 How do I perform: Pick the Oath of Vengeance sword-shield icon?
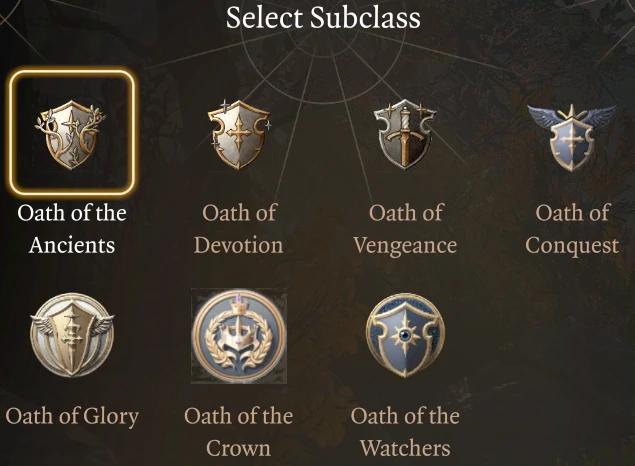click(405, 133)
